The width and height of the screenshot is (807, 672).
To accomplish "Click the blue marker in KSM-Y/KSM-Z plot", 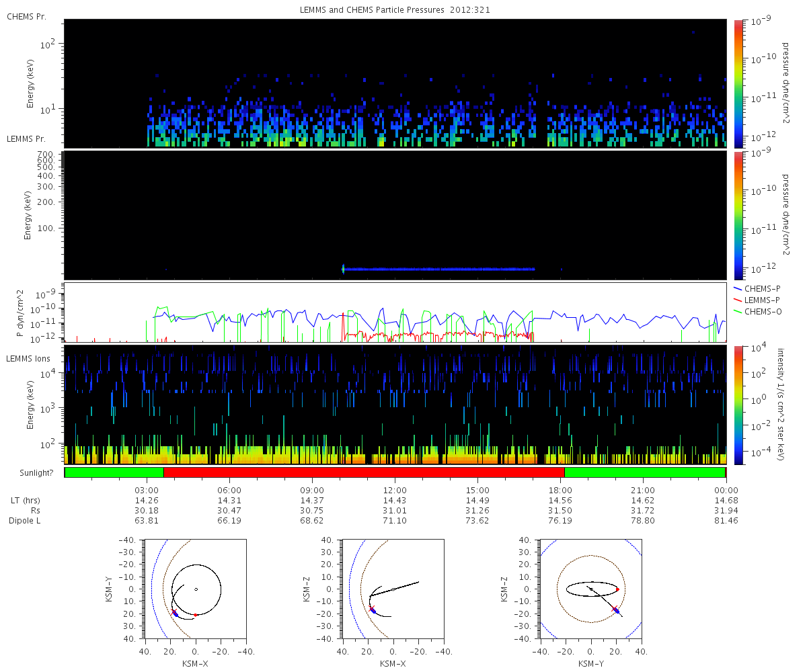I will (x=617, y=611).
